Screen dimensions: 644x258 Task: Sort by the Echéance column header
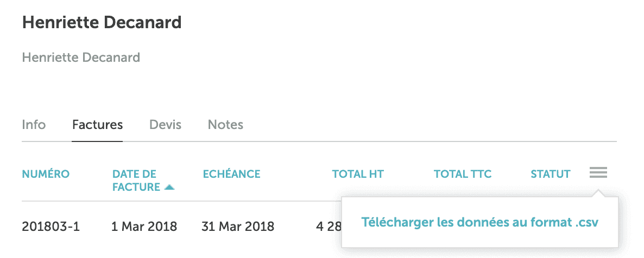[231, 174]
